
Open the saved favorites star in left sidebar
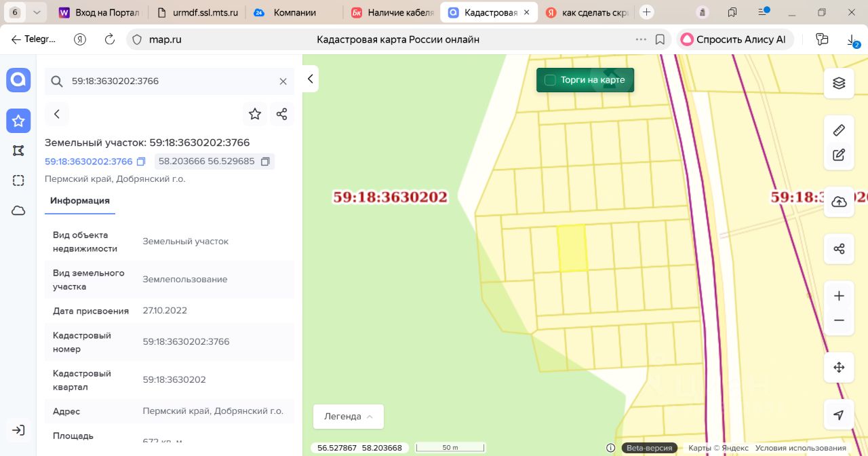pyautogui.click(x=18, y=121)
